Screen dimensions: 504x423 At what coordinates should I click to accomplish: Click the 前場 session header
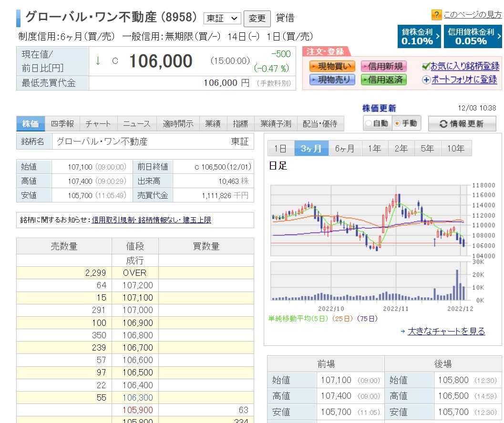click(326, 364)
